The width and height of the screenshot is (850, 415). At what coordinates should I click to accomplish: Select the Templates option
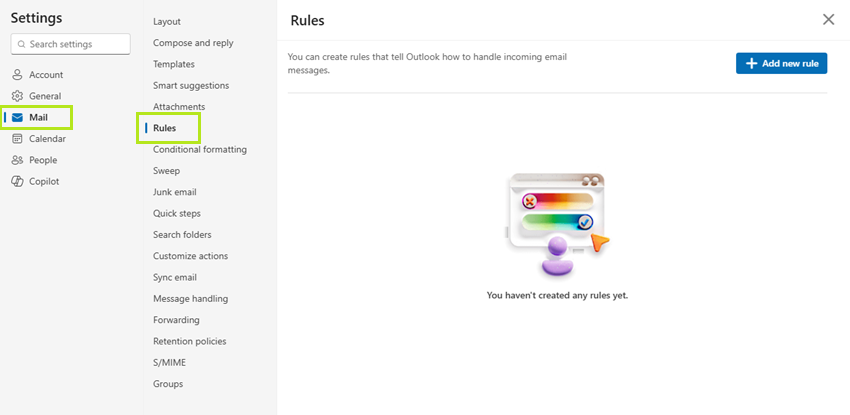pyautogui.click(x=173, y=64)
